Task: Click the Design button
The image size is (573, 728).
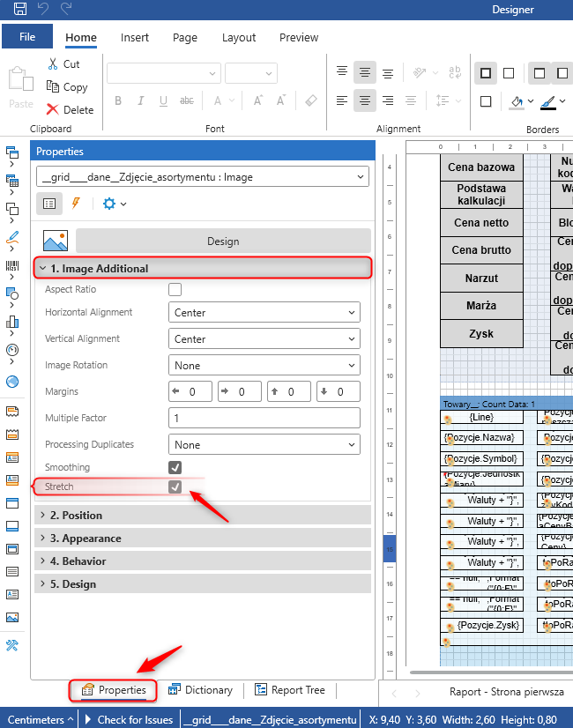Action: 223,241
